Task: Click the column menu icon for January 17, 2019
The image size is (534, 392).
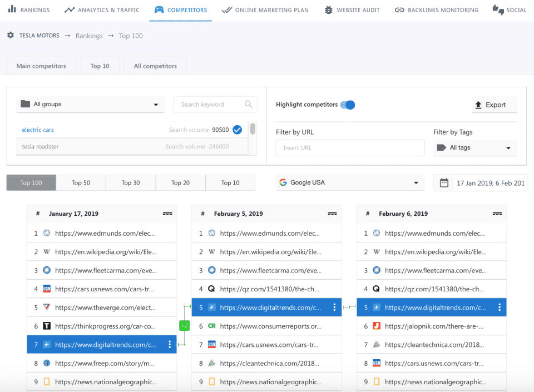Action: pyautogui.click(x=167, y=214)
